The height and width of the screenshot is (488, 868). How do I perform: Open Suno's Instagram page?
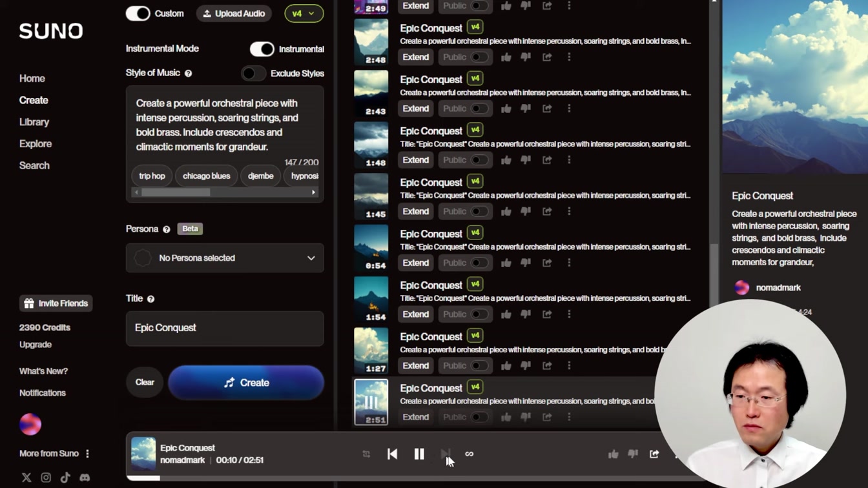click(x=46, y=478)
